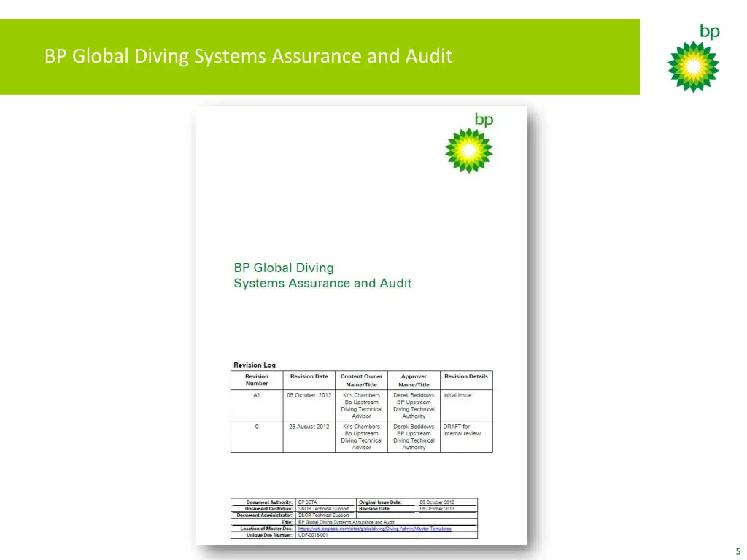Click the 'Revision Number' column header
This screenshot has height=560, width=747.
(257, 380)
